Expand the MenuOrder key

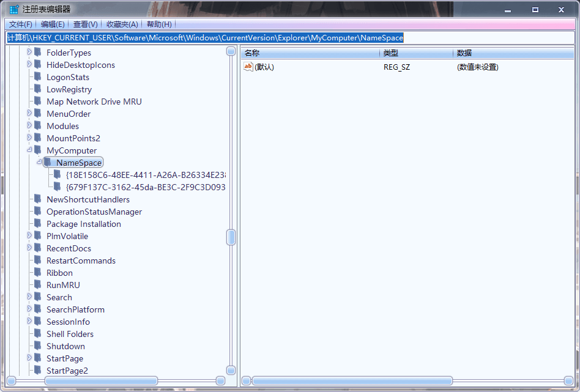(x=29, y=113)
